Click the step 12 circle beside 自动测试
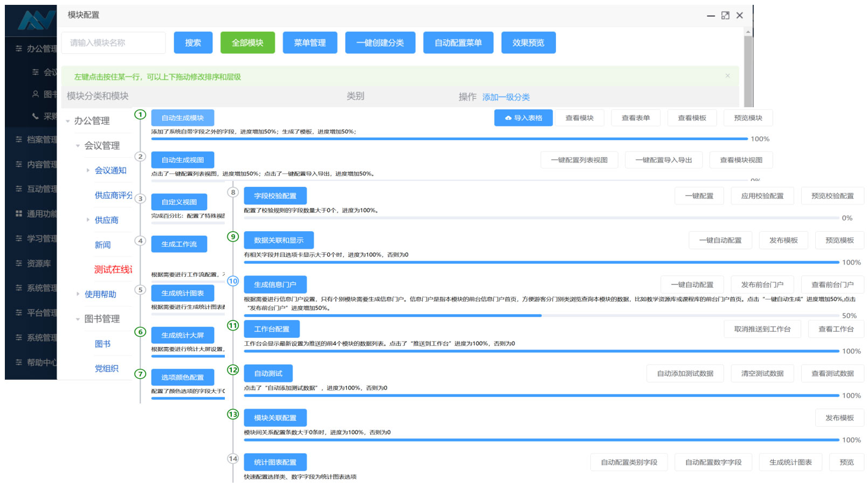The height and width of the screenshot is (487, 868). pos(233,370)
